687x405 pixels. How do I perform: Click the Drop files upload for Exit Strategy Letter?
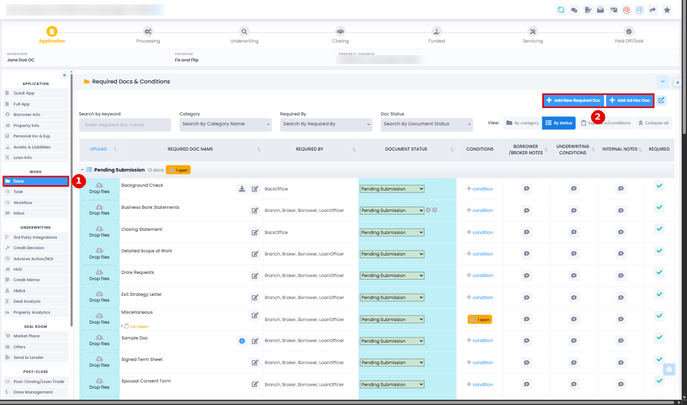coord(99,298)
